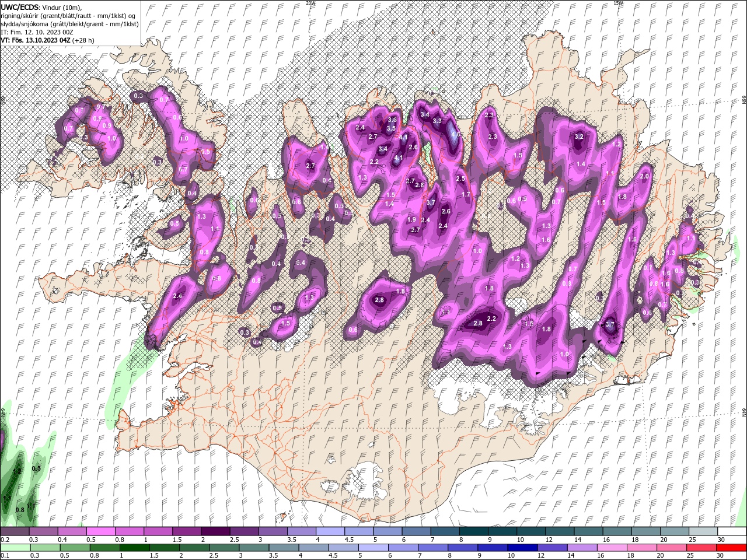
Task: Click the 3.3 snowfall value on map
Action: 437,121
